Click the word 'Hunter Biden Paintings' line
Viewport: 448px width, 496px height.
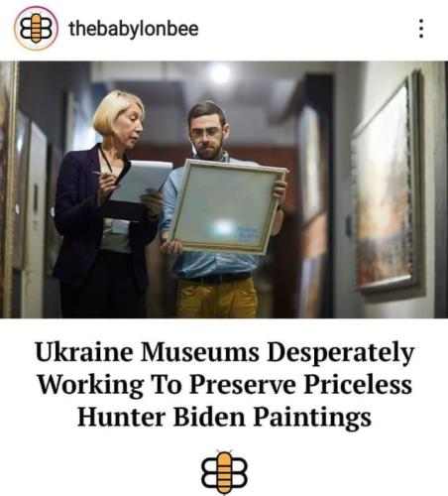coord(224,418)
